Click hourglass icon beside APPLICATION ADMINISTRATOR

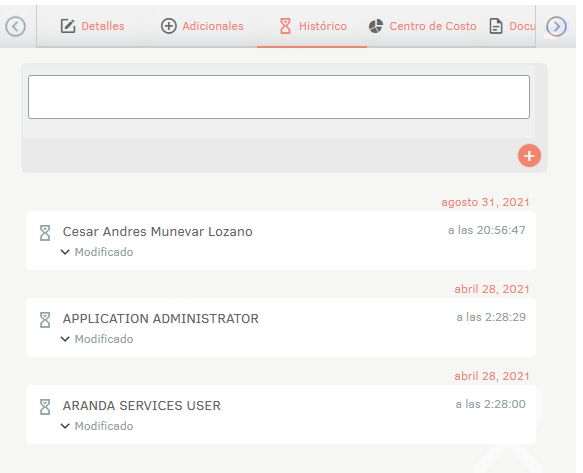coord(45,320)
